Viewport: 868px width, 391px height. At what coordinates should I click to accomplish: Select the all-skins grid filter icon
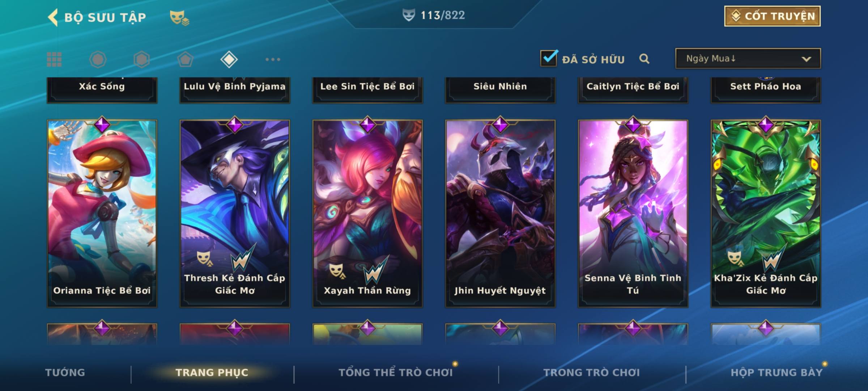pos(54,59)
